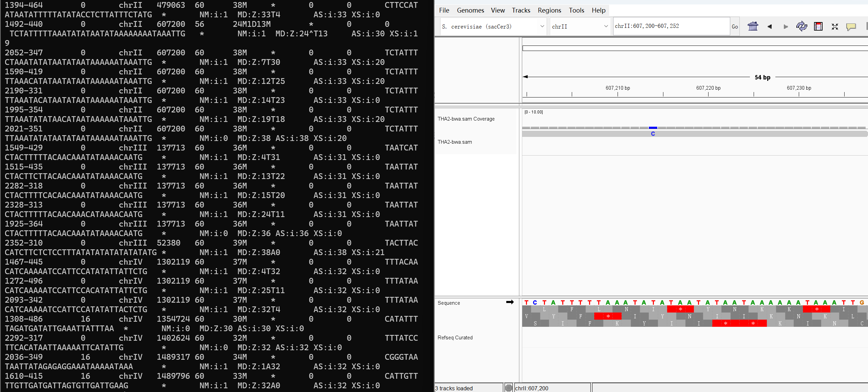The height and width of the screenshot is (392, 868).
Task: Click the resize-tracks-to-fit icon
Action: pyautogui.click(x=835, y=26)
